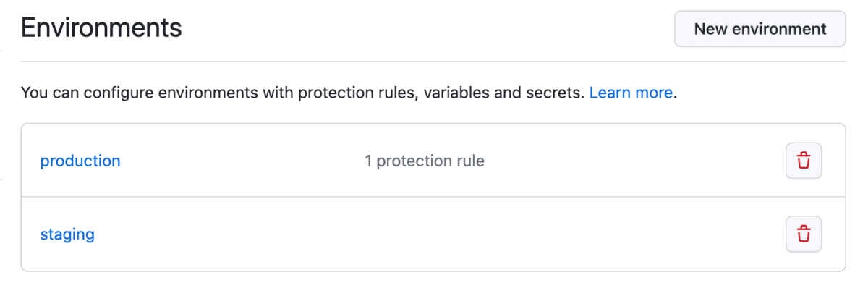868x296 pixels.
Task: Open the staging environment
Action: click(67, 234)
